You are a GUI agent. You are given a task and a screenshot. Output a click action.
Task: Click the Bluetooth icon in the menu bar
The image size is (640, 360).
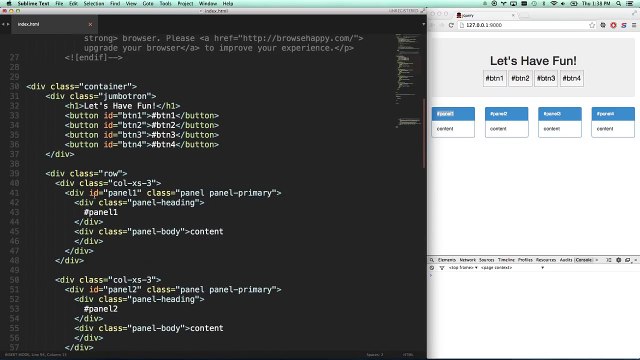click(544, 3)
